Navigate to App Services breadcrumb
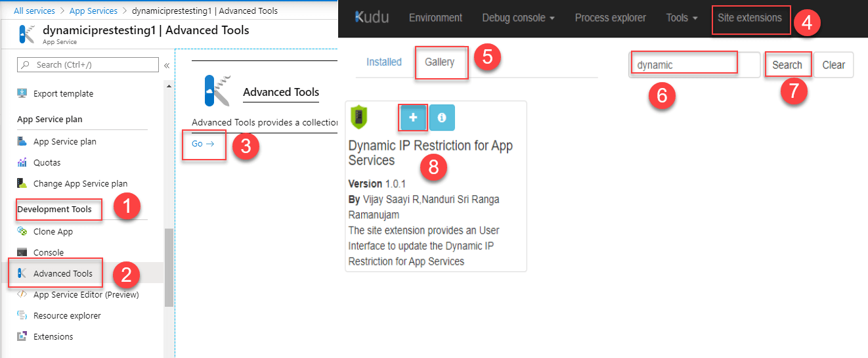This screenshot has height=358, width=868. 93,11
